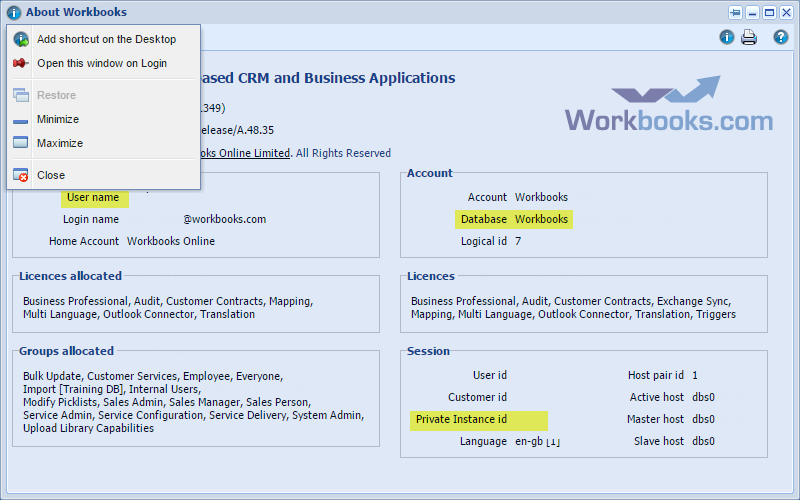Click the Logical id label
The width and height of the screenshot is (800, 500).
tap(484, 241)
